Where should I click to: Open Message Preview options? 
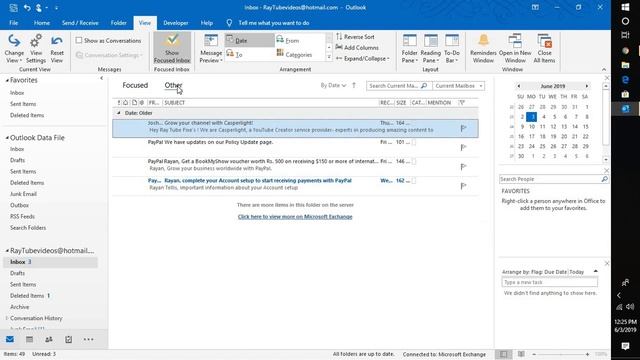[211, 49]
